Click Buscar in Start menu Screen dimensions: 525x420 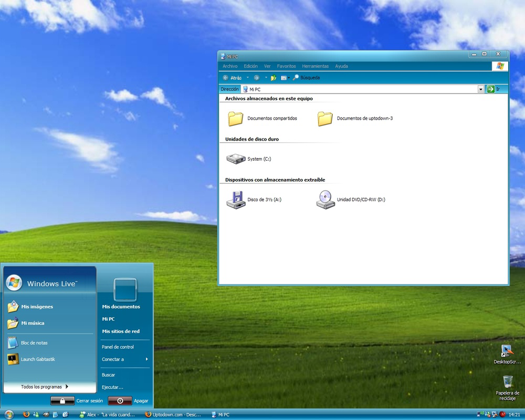(109, 375)
